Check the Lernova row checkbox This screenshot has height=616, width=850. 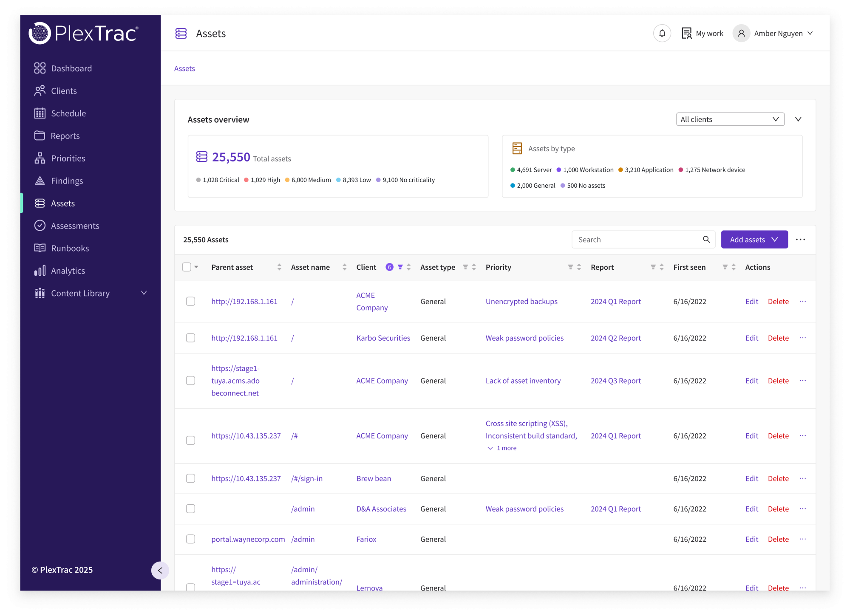[x=190, y=587]
